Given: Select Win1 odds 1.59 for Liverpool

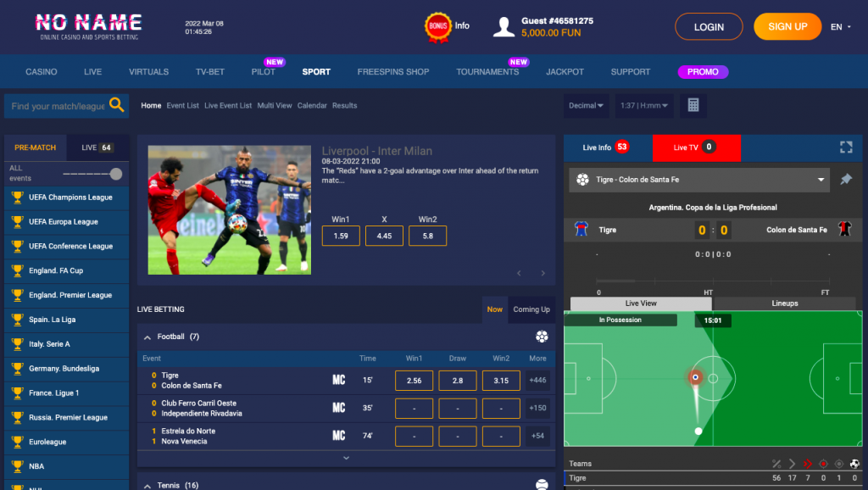Looking at the screenshot, I should pyautogui.click(x=341, y=236).
